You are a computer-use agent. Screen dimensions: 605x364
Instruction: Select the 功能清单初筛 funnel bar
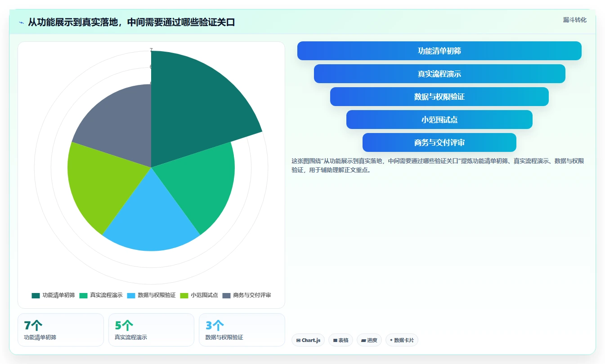click(x=439, y=51)
